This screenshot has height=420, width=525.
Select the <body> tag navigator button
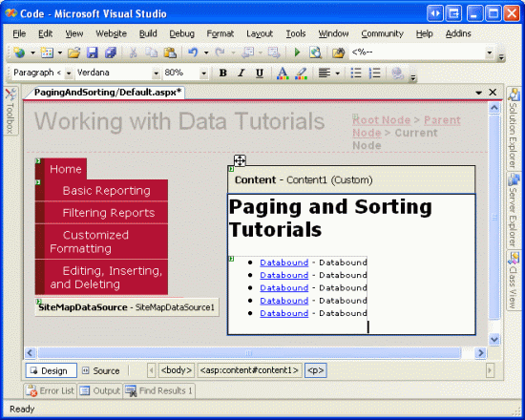pos(177,370)
